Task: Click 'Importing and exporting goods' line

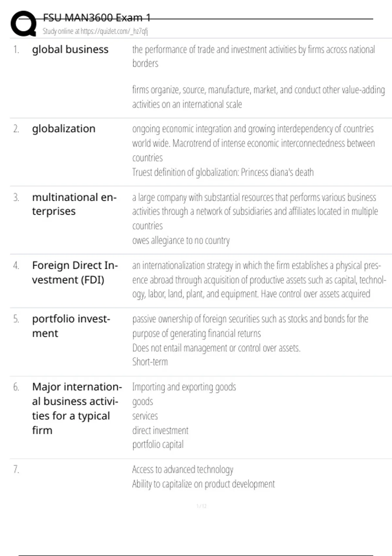Action: click(184, 387)
